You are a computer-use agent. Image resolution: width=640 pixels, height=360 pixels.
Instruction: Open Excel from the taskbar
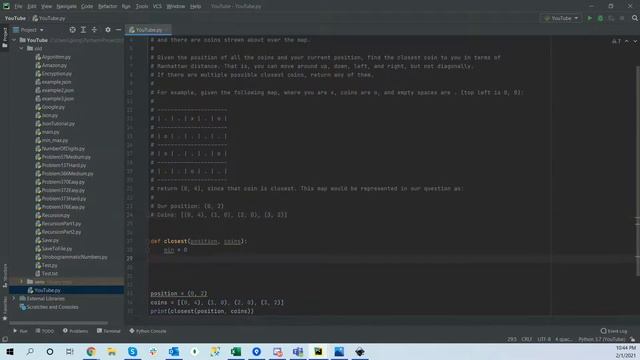pos(236,351)
